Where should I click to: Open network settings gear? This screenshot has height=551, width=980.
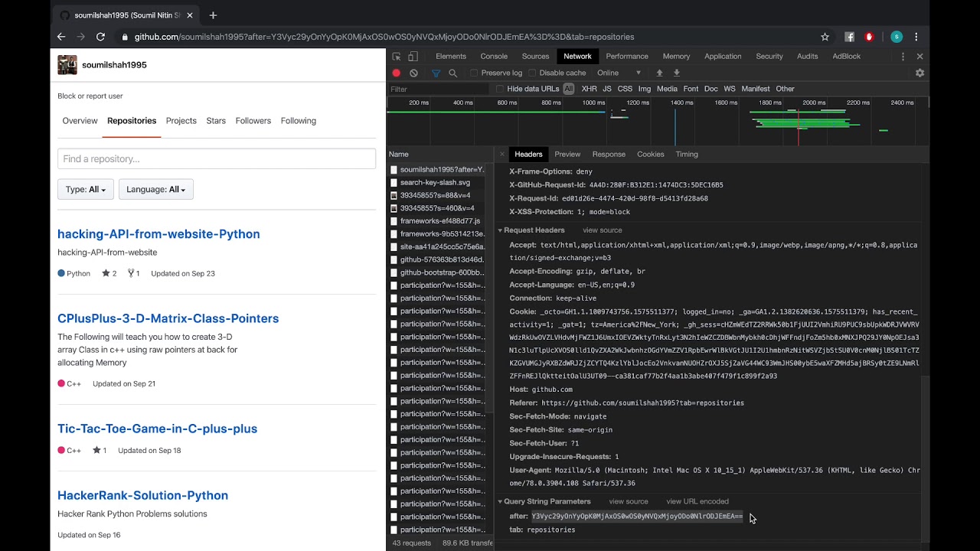pyautogui.click(x=920, y=73)
